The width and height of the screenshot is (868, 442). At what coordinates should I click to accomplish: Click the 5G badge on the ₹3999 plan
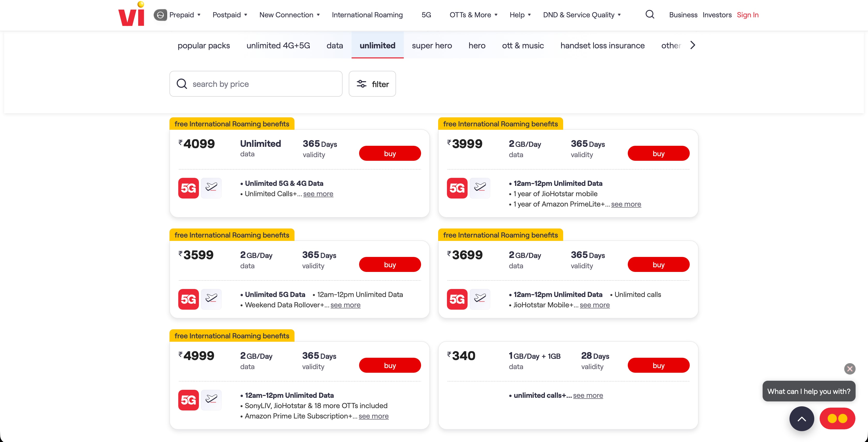pos(457,188)
